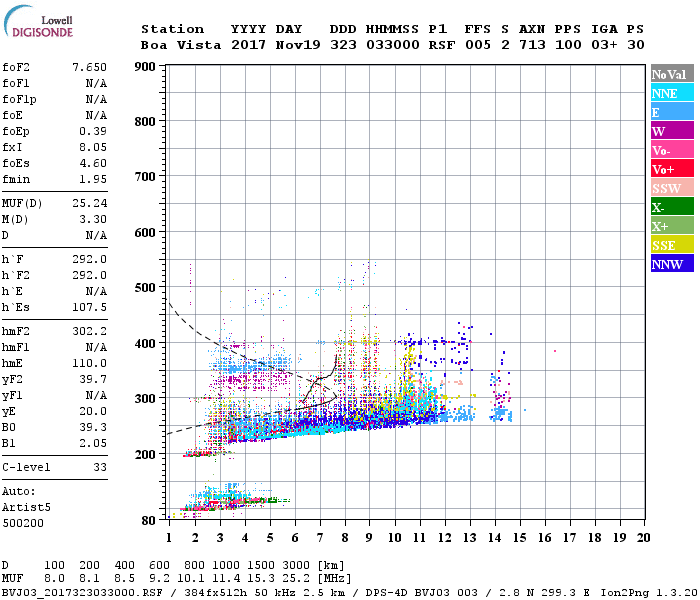Click the fmin value 1.95
The image size is (700, 600).
coord(93,179)
